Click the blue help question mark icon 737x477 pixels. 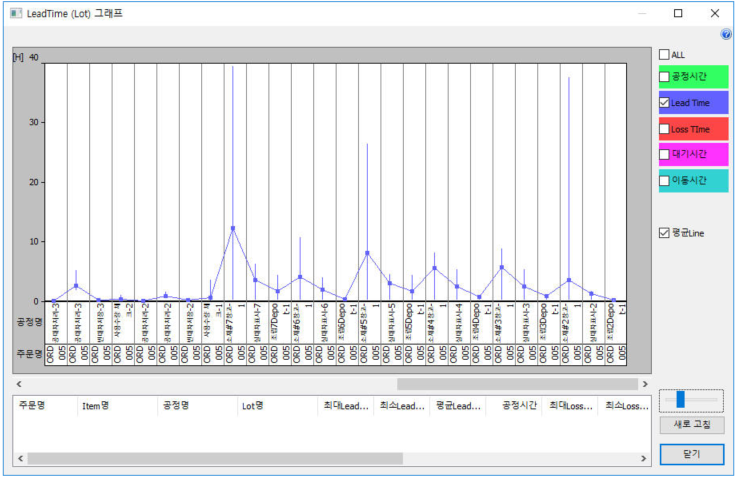pos(726,34)
